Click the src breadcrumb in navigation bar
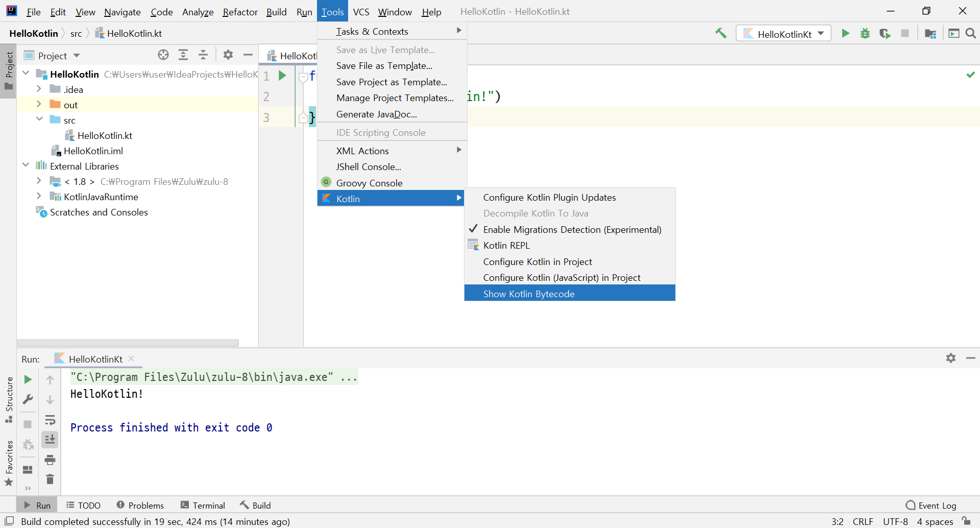This screenshot has width=980, height=528. pos(76,33)
